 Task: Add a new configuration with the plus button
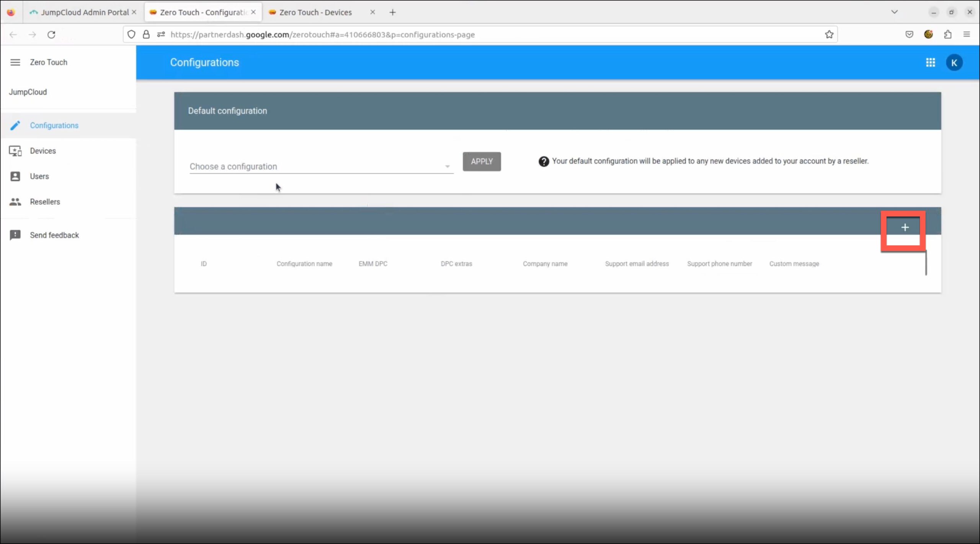point(905,228)
